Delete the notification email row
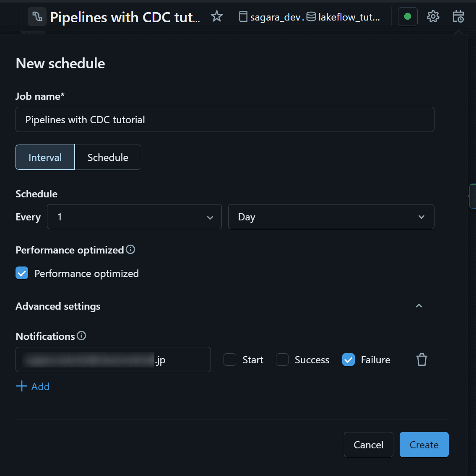 (x=421, y=360)
